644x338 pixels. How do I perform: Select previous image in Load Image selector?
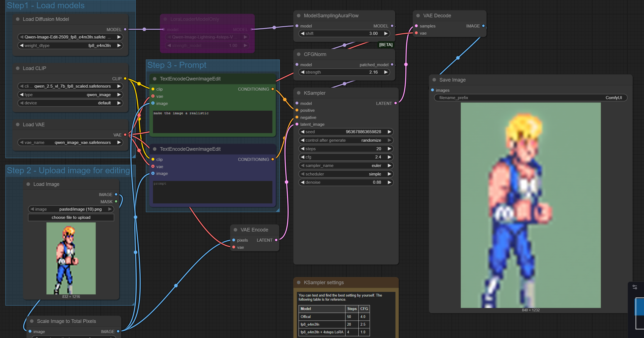coord(32,209)
